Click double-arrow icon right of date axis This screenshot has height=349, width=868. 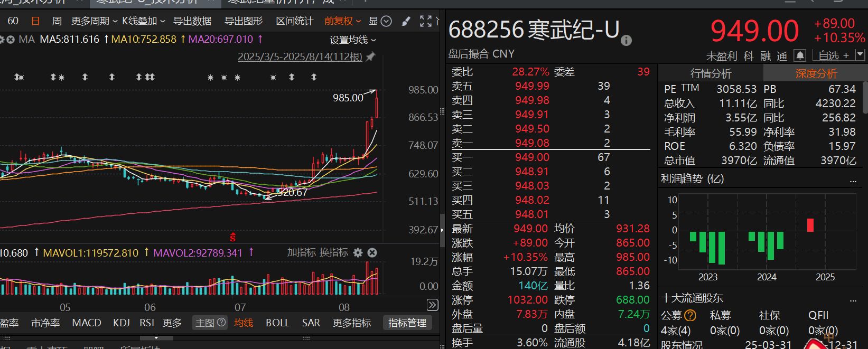[432, 305]
